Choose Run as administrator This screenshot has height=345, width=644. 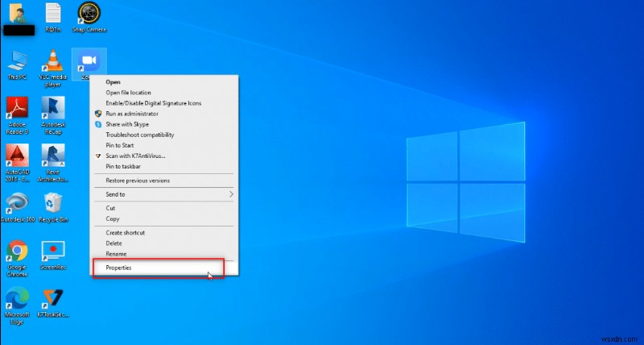tap(164, 114)
